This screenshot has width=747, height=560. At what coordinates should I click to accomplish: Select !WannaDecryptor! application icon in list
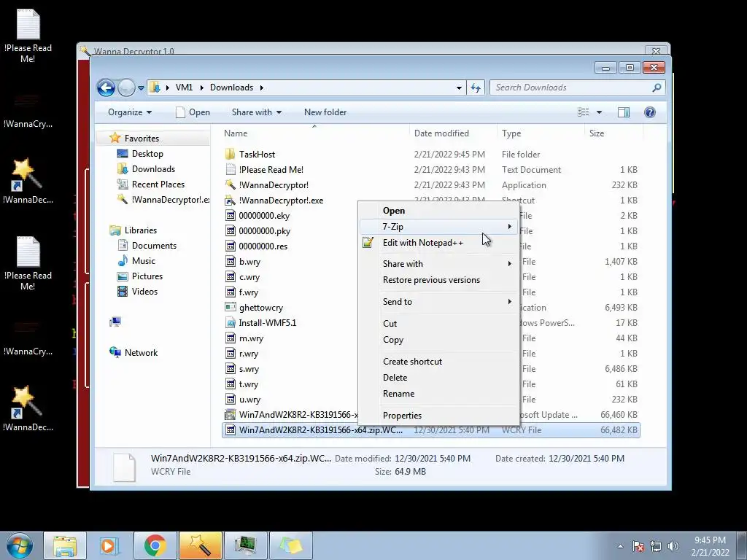[x=230, y=184]
